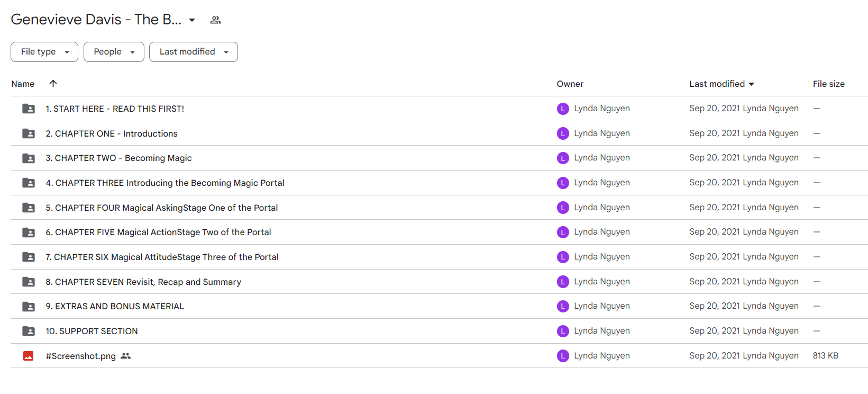Click owner avatar in CHAPTER TWO row
Viewport: 868px width, 394px height.
coord(563,158)
